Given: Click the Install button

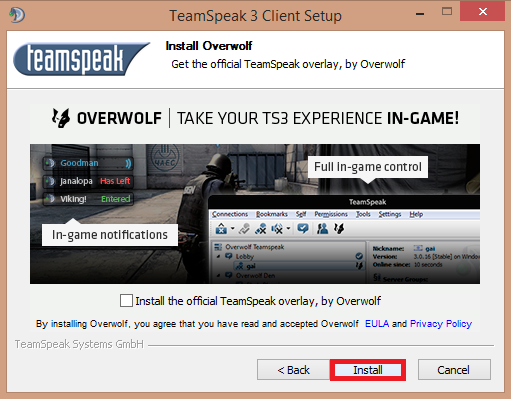Looking at the screenshot, I should tap(368, 370).
